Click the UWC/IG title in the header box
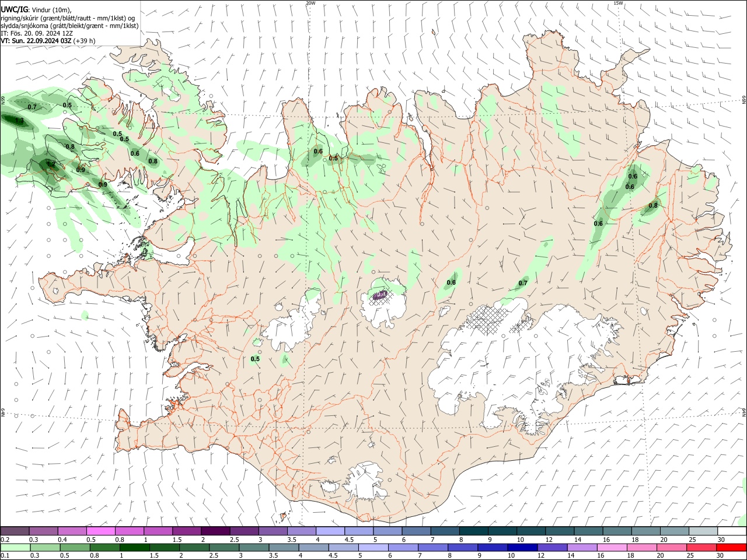The width and height of the screenshot is (747, 560). (13, 9)
